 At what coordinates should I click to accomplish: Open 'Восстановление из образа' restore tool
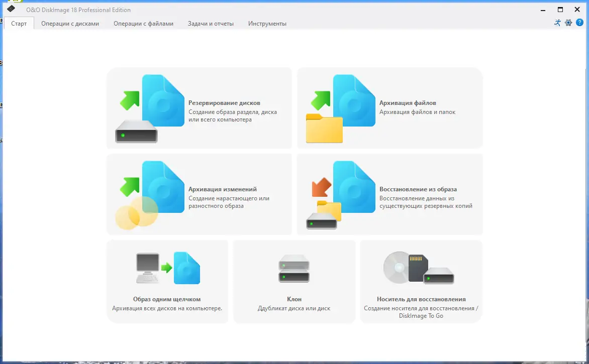(389, 194)
